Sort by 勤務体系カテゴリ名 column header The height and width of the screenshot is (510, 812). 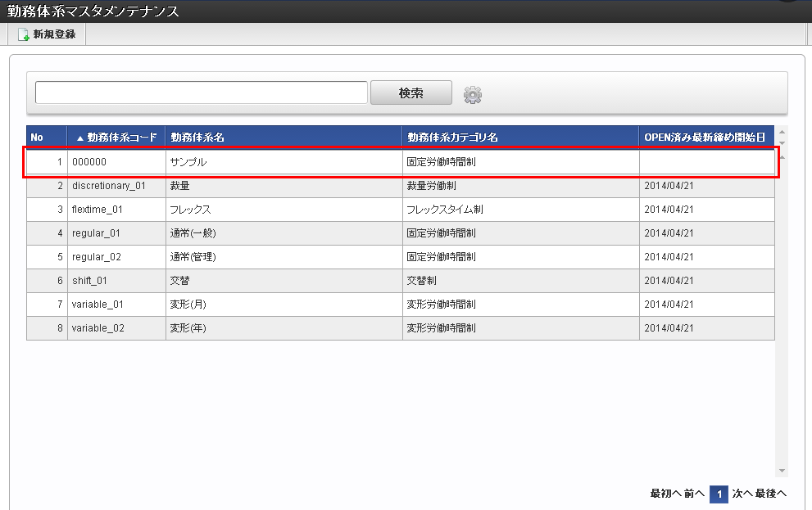[452, 138]
